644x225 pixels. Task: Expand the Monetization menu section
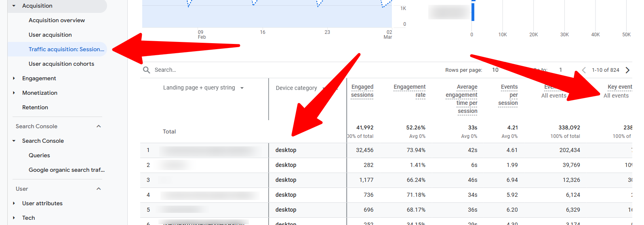tap(14, 93)
